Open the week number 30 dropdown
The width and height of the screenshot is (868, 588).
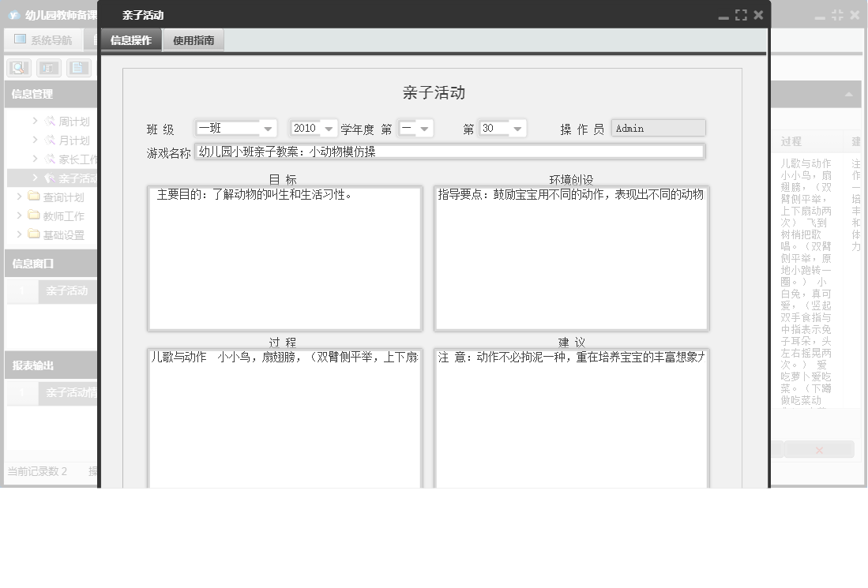point(518,127)
